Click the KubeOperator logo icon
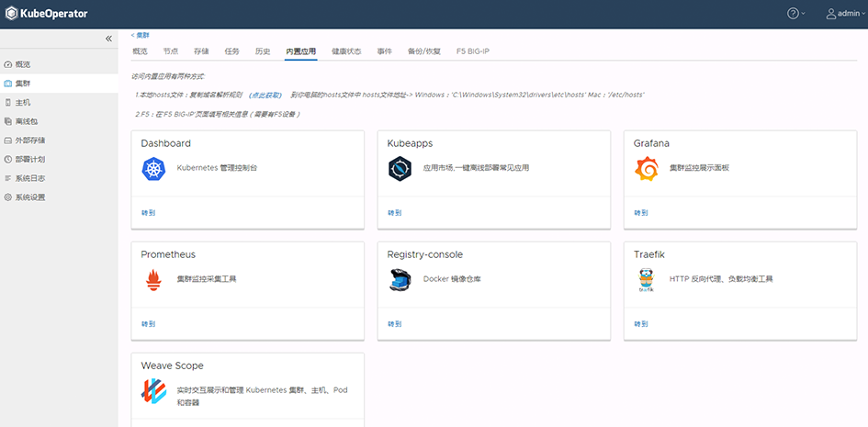 (x=12, y=14)
